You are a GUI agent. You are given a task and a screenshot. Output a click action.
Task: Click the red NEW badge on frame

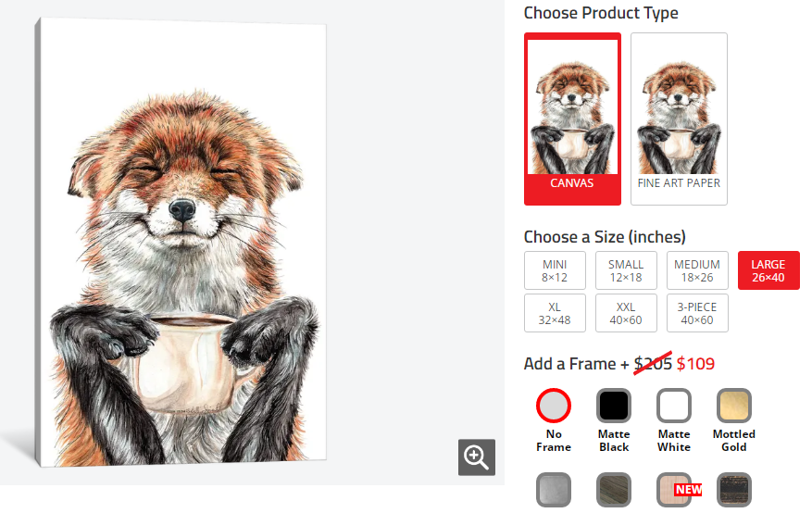688,490
